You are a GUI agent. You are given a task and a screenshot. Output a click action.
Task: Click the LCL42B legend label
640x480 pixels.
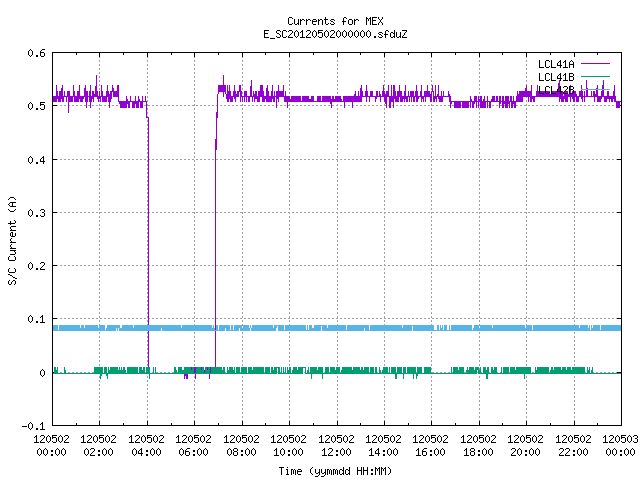click(556, 90)
